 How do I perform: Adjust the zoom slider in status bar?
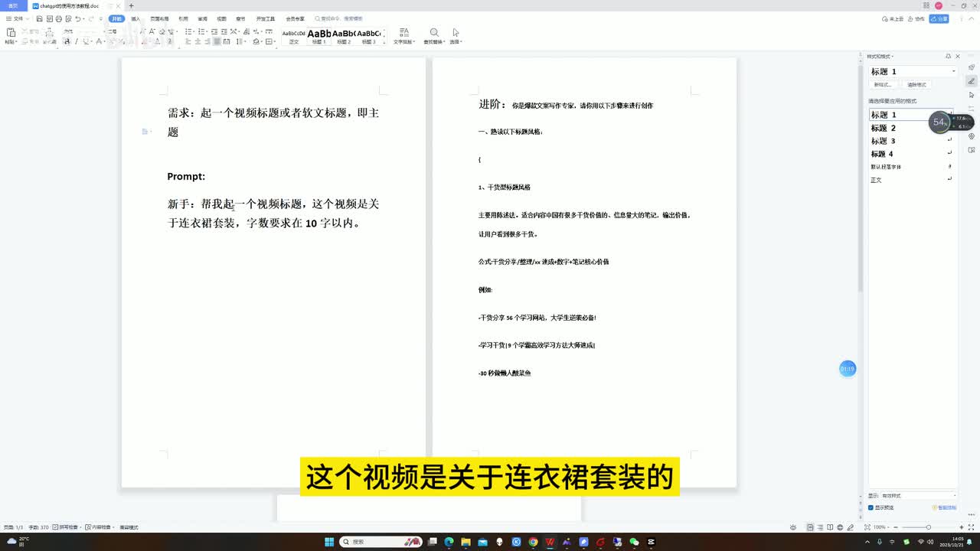928,527
